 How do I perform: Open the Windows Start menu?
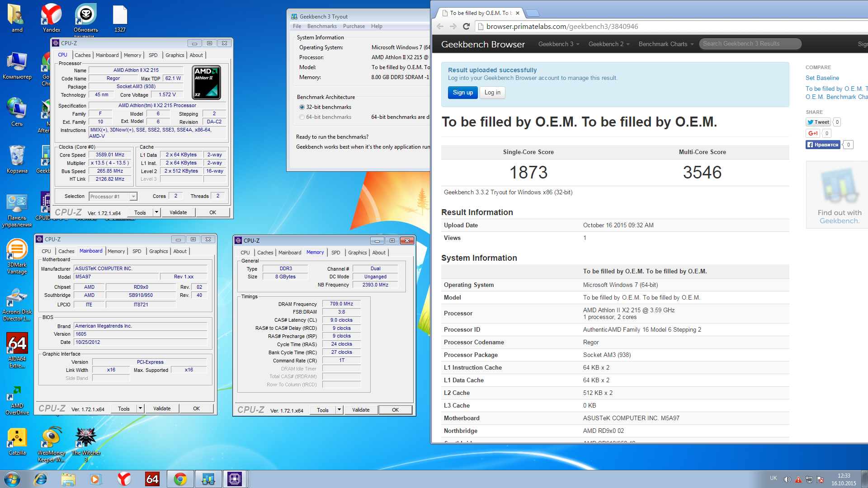click(12, 479)
